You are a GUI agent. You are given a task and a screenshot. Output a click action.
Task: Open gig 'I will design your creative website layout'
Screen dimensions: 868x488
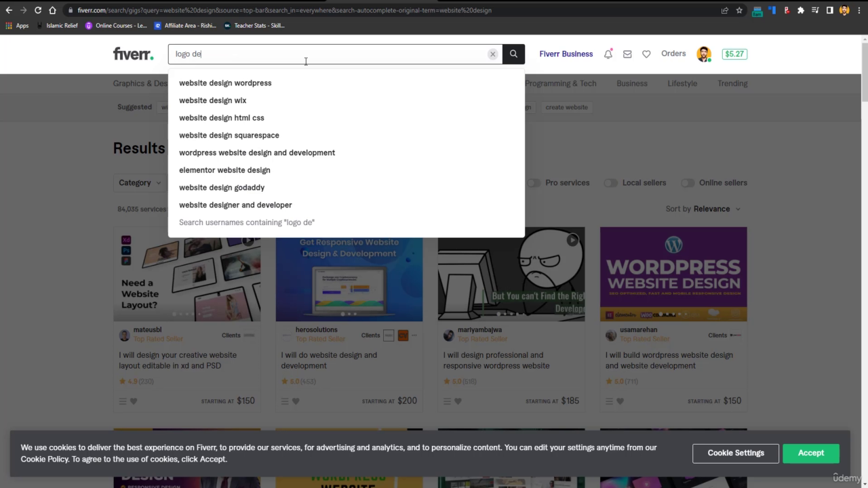click(178, 361)
